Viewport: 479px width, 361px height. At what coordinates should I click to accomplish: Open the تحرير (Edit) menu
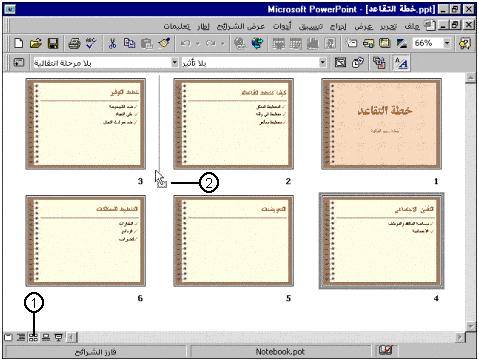tap(388, 26)
